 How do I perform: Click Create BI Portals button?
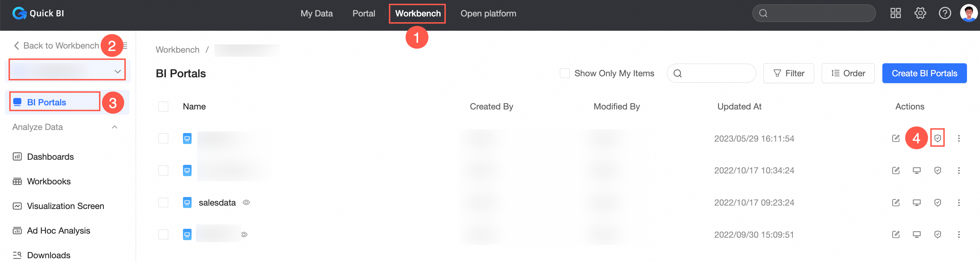pos(924,73)
